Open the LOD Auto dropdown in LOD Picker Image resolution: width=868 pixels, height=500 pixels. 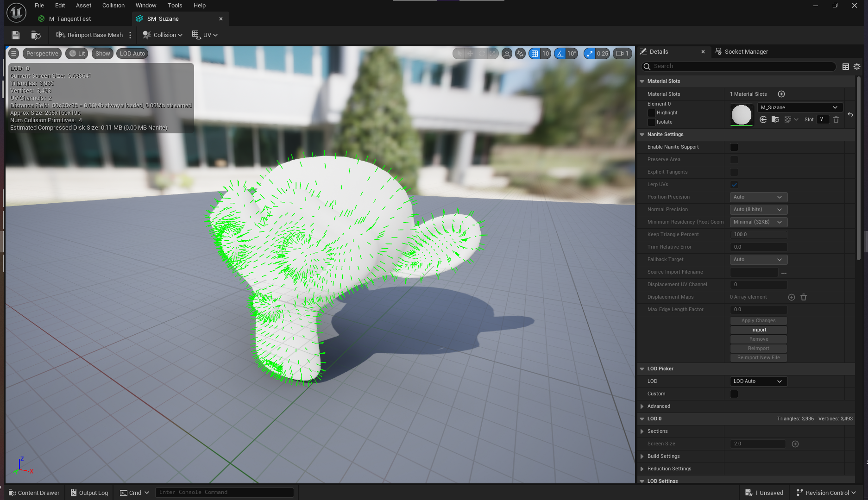(x=758, y=381)
